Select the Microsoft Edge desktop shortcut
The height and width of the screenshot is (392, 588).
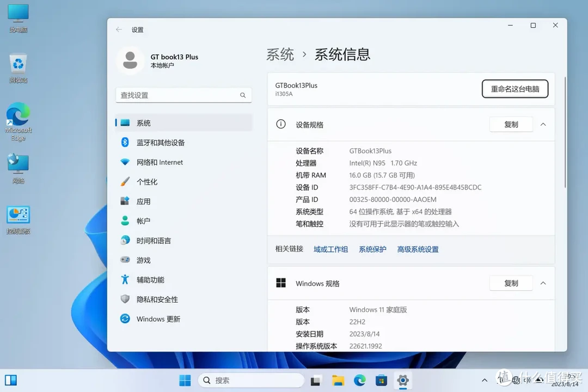(18, 121)
